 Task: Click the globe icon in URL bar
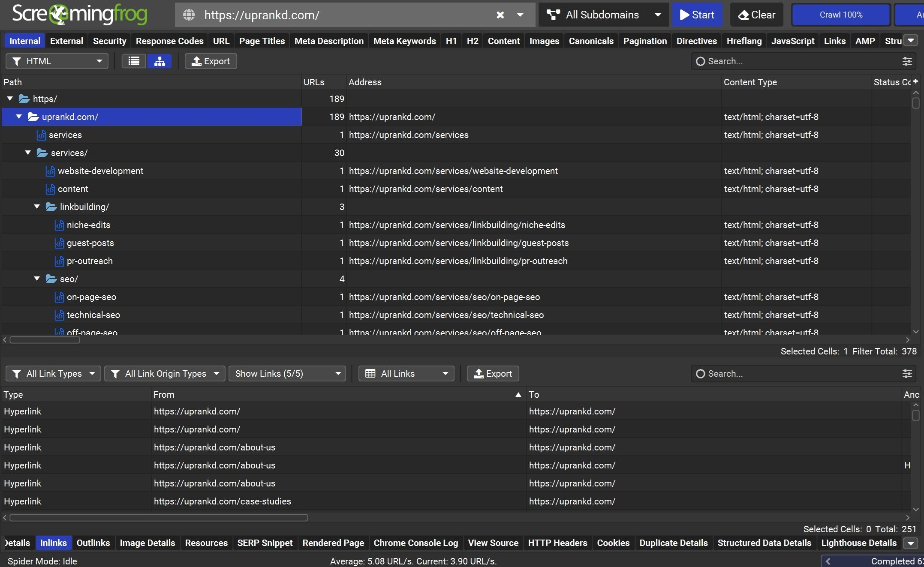tap(189, 15)
